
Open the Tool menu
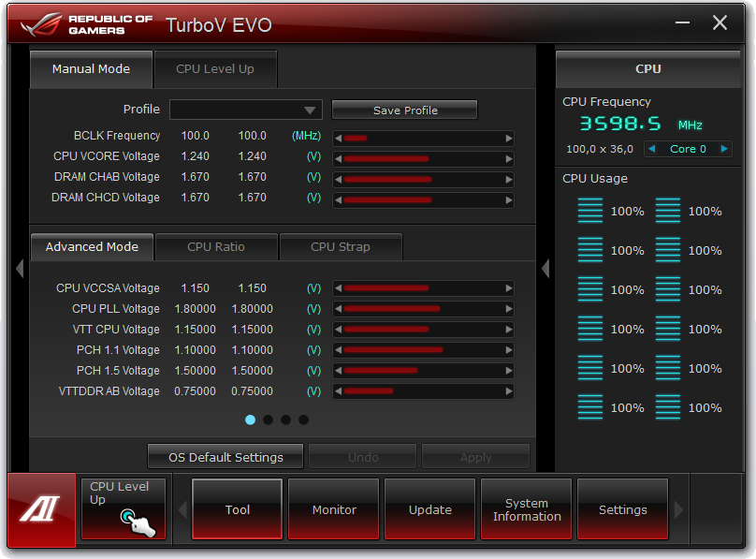[238, 508]
